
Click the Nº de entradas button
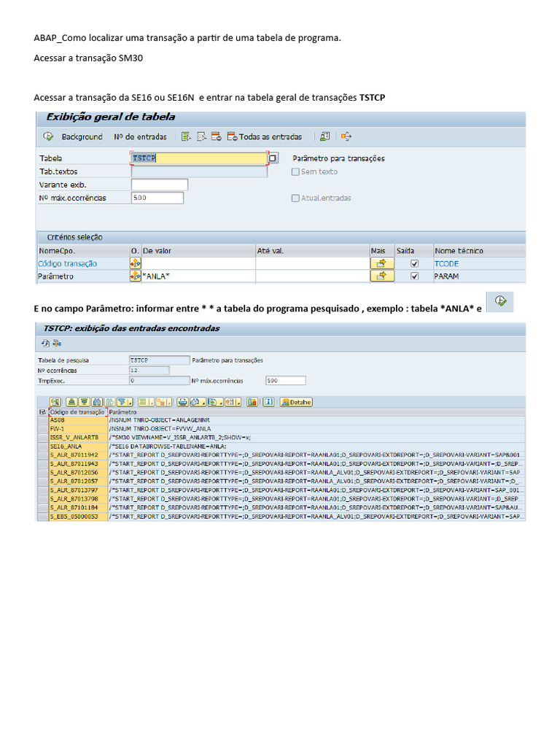coord(140,136)
